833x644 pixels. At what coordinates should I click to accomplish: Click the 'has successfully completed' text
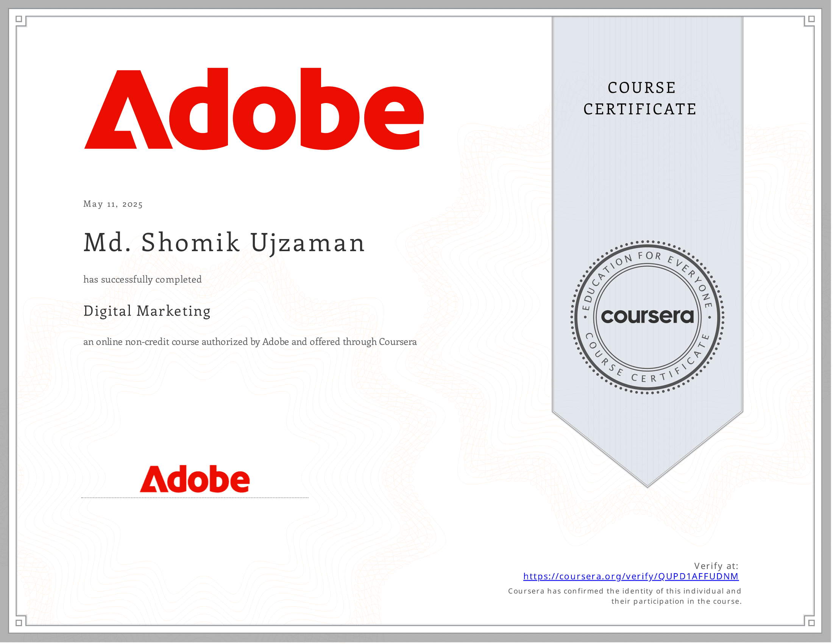142,279
